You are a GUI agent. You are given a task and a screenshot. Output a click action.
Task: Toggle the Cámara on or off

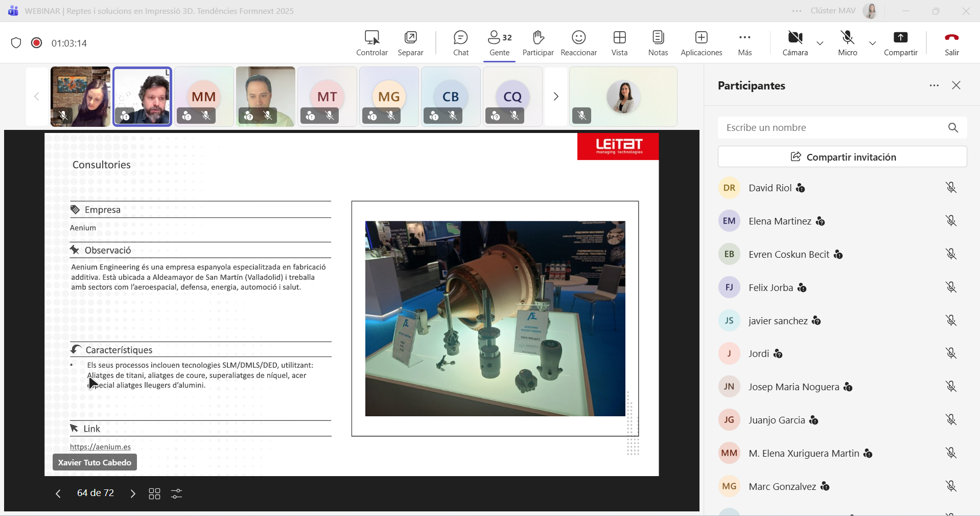[795, 43]
